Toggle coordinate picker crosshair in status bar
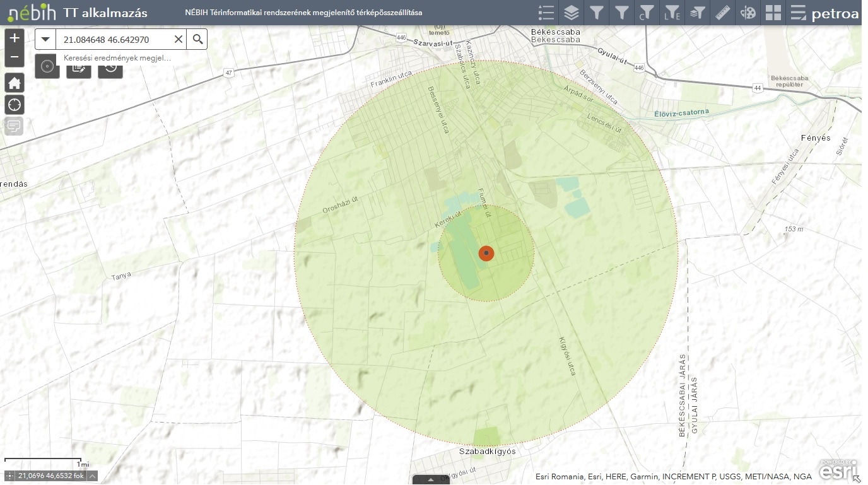The width and height of the screenshot is (868, 485). (9, 476)
